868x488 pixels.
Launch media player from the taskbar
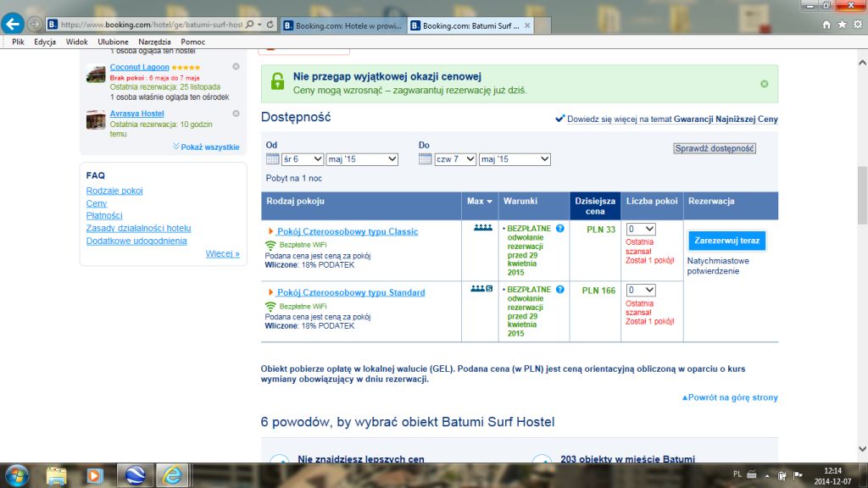(95, 476)
